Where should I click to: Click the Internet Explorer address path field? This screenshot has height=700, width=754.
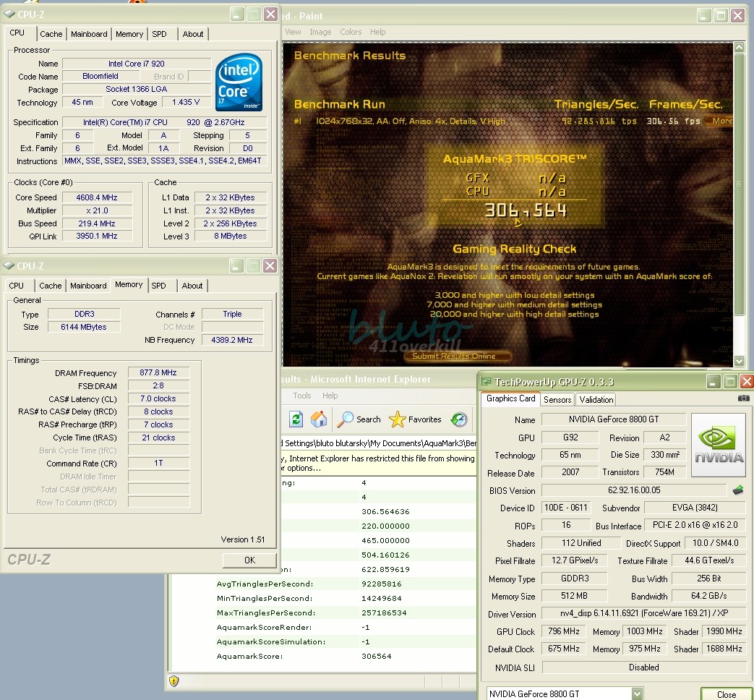click(x=378, y=443)
